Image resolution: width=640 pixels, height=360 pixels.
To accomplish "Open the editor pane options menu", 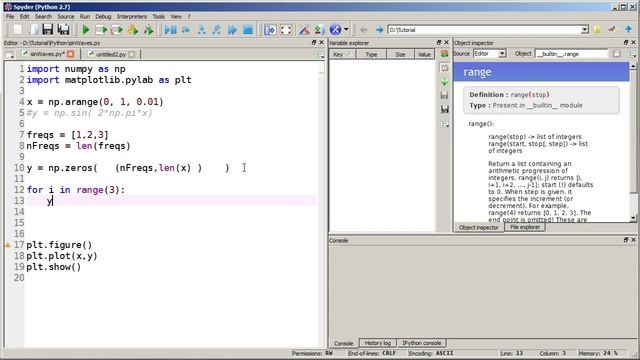I will pos(320,55).
